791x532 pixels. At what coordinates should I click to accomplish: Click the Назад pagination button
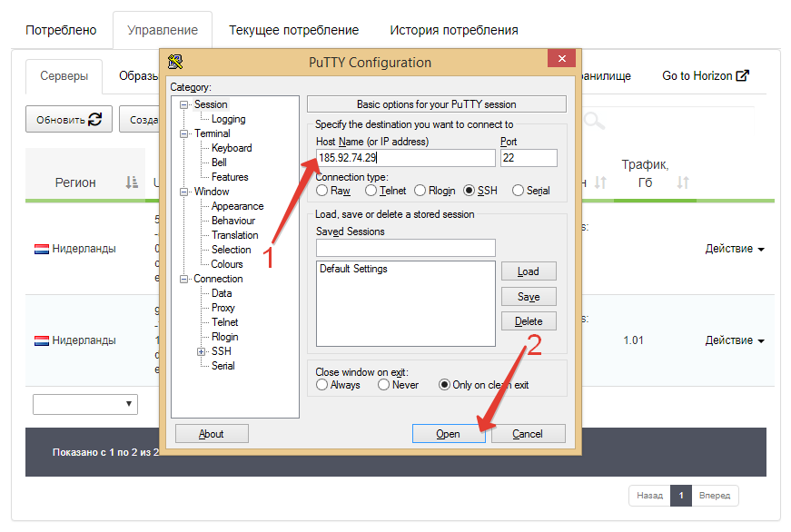[x=649, y=496]
